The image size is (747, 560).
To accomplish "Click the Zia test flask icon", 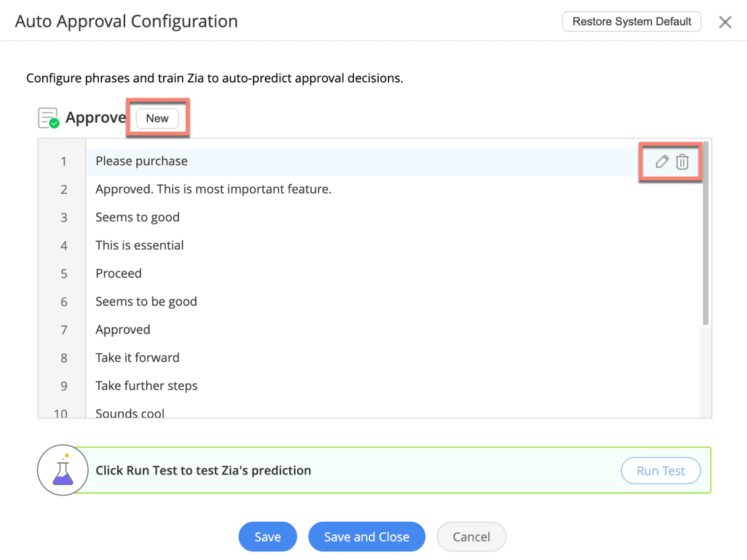I will coord(63,470).
